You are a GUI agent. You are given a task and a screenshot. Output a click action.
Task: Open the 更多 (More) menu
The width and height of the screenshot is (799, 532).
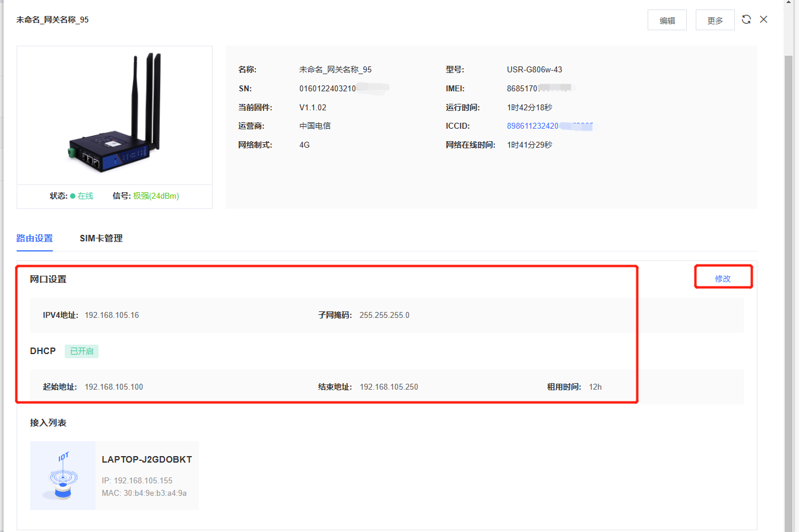[x=715, y=20]
